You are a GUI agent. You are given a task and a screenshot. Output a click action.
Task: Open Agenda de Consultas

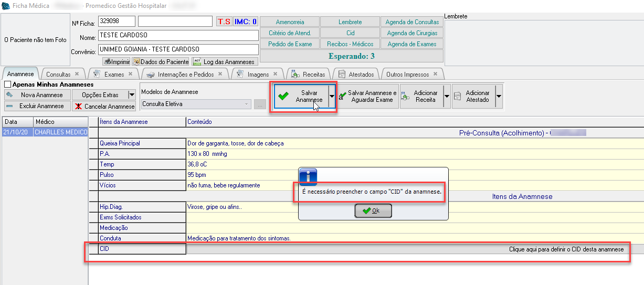coord(412,22)
